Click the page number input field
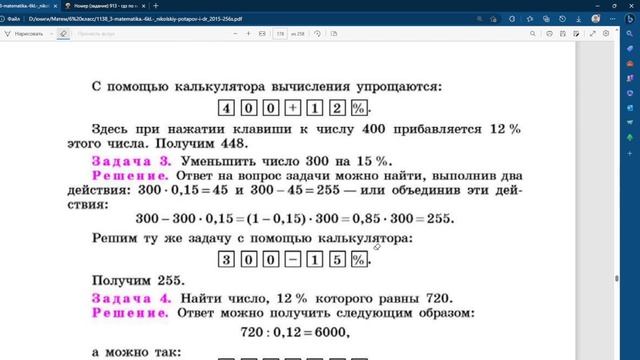The height and width of the screenshot is (360, 640). pyautogui.click(x=280, y=34)
